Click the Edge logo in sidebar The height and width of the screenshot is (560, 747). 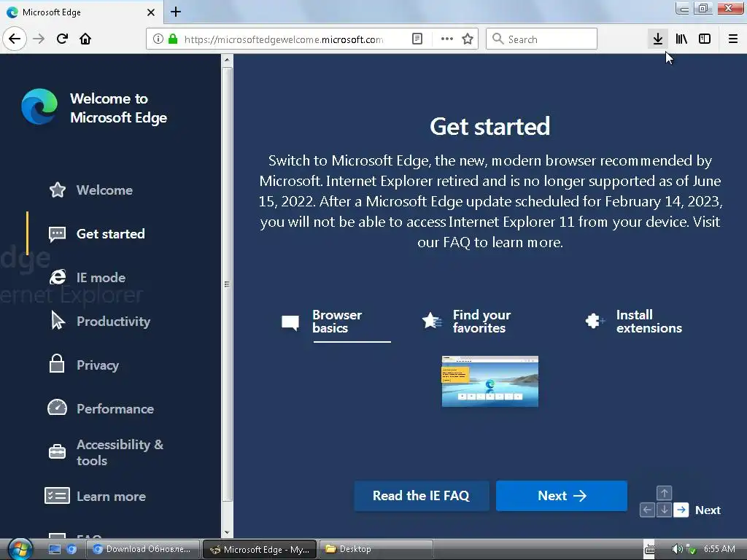click(39, 106)
